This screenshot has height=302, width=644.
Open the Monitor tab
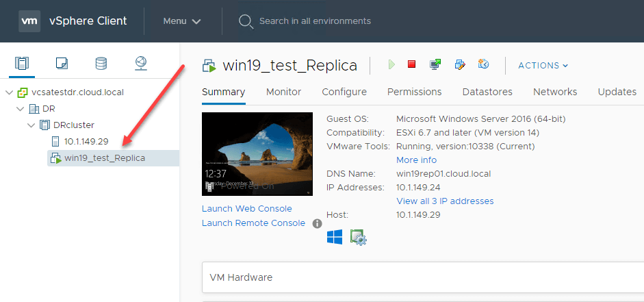coord(283,92)
